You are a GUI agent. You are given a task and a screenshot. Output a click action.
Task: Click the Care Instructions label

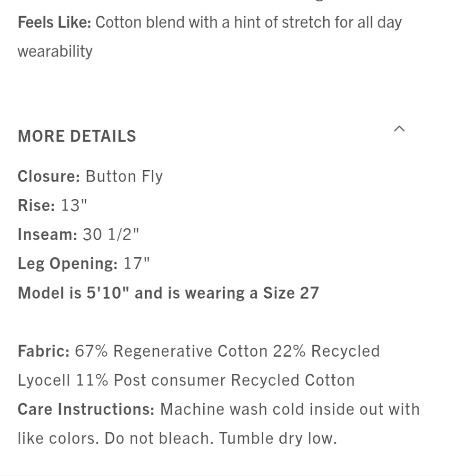pyautogui.click(x=86, y=409)
